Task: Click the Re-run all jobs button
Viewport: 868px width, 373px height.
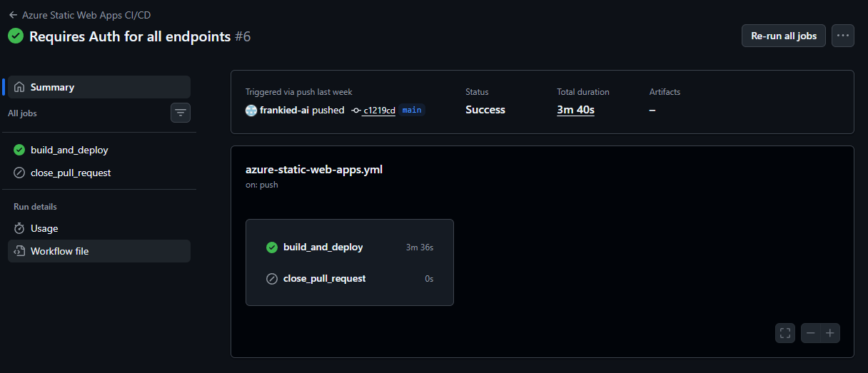Action: [784, 36]
